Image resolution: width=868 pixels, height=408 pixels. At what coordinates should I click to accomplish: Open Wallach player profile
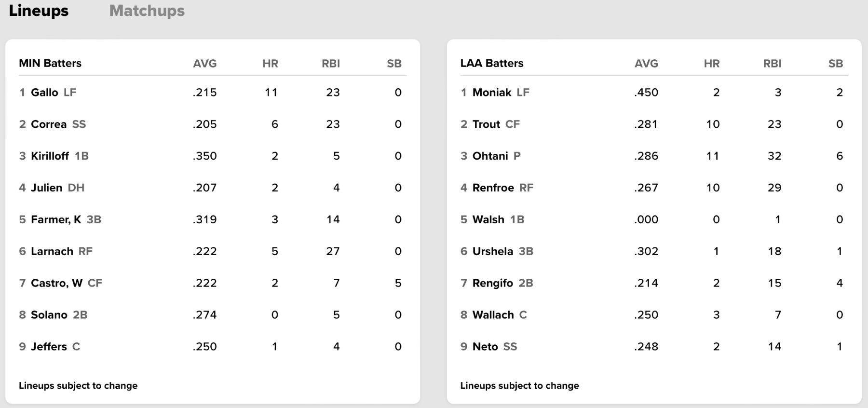(493, 315)
